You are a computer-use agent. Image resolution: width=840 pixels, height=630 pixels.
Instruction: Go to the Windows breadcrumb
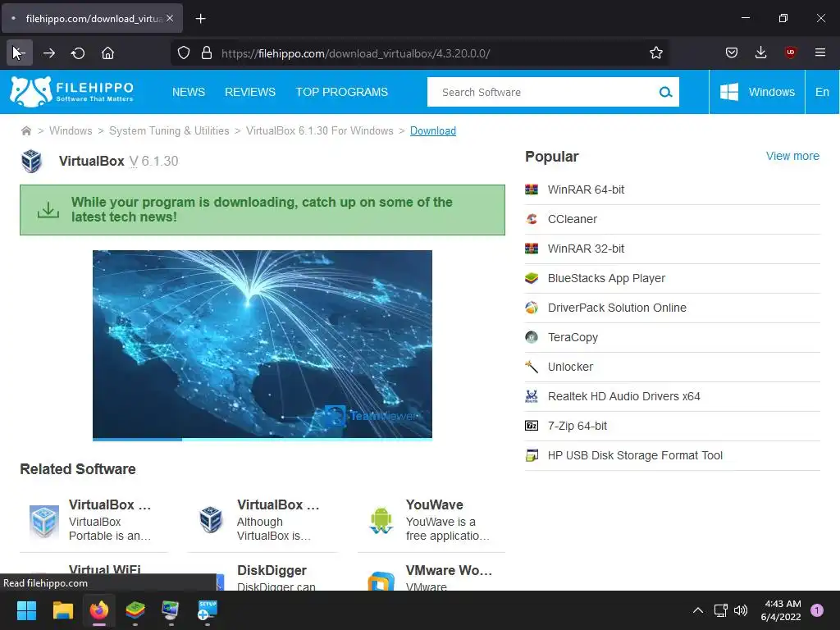(71, 130)
